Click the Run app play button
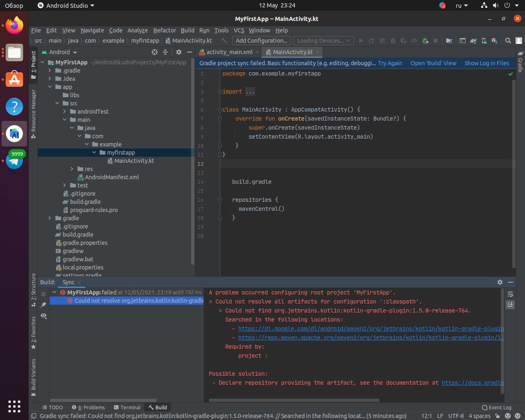The image size is (525, 420). point(361,41)
